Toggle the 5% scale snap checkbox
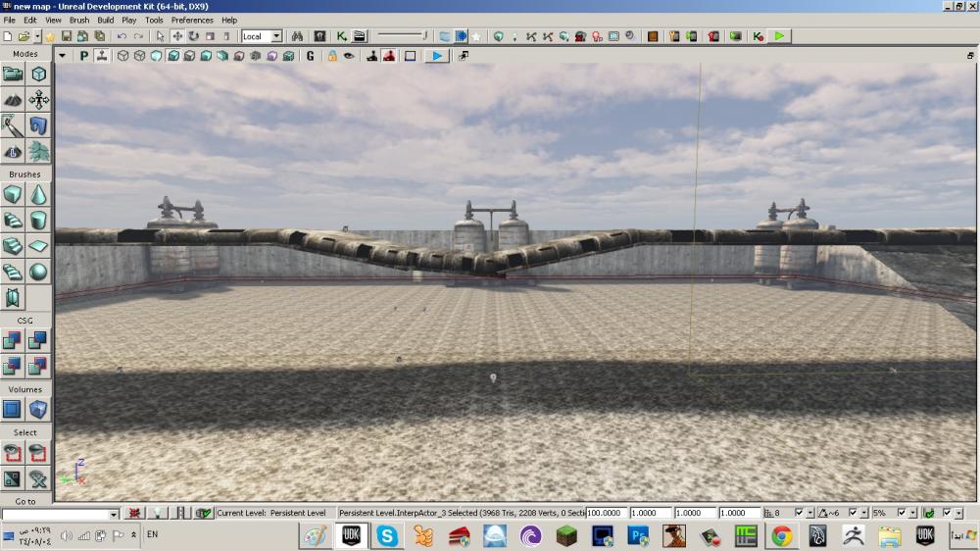This screenshot has height=551, width=980. pyautogui.click(x=902, y=513)
